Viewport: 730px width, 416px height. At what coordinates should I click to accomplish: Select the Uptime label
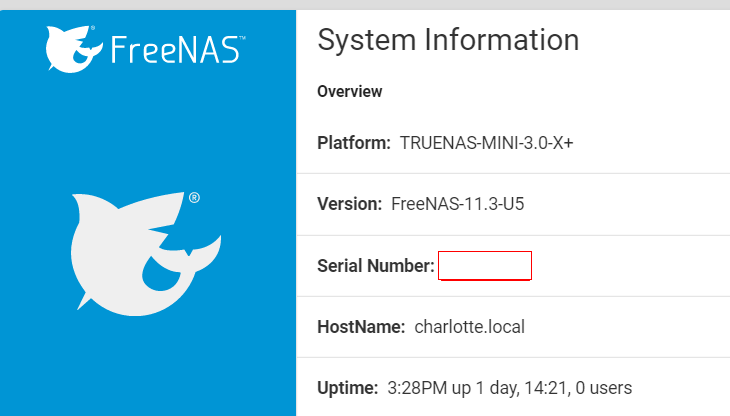[x=347, y=388]
